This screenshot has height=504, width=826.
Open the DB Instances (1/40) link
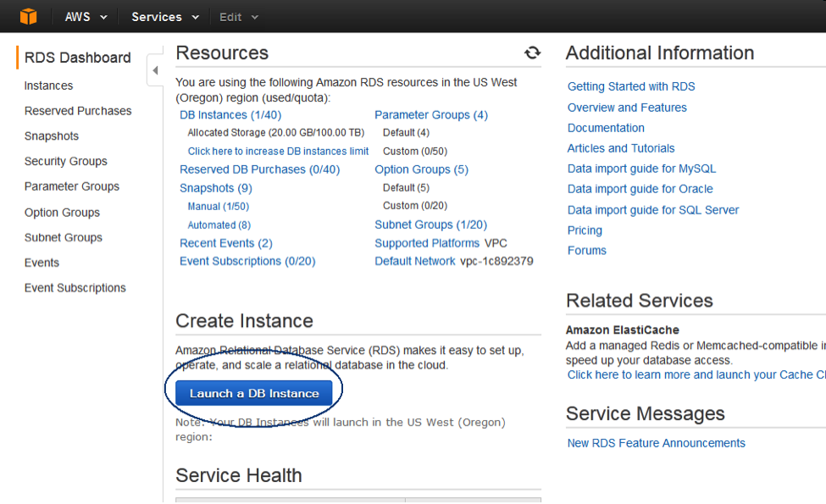pyautogui.click(x=230, y=115)
